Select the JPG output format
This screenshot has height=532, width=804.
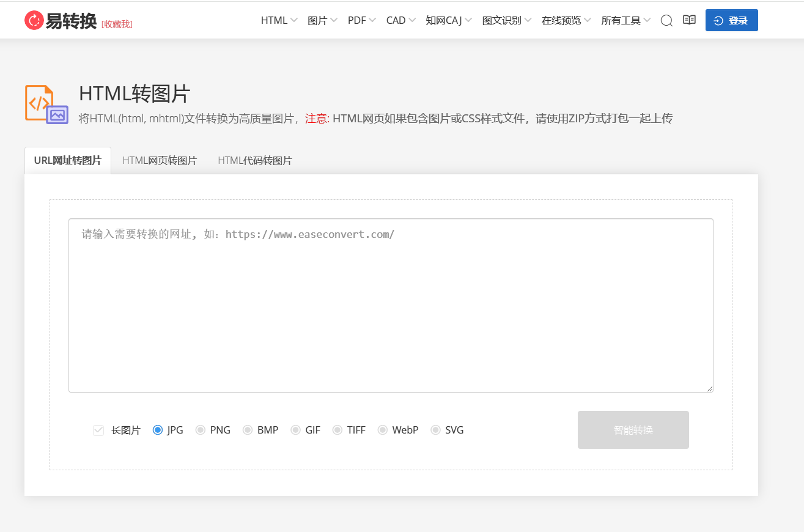click(x=158, y=430)
